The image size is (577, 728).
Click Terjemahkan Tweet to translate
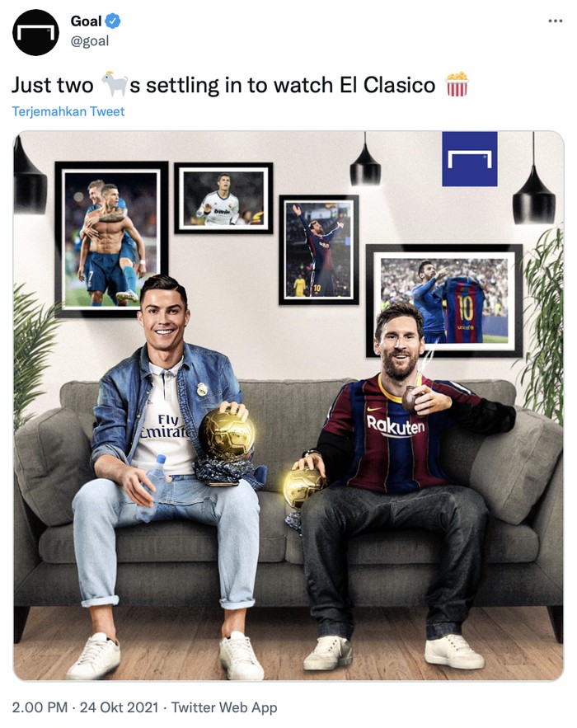point(68,111)
